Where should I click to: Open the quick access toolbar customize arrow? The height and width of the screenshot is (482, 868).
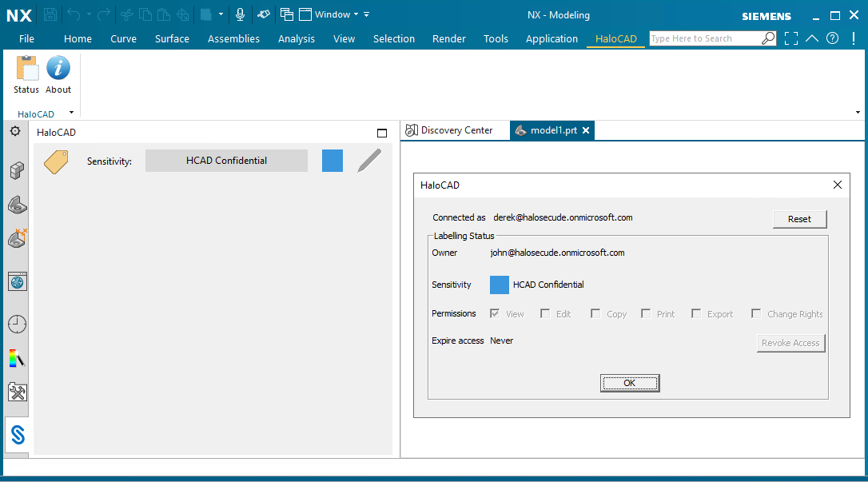coord(366,14)
